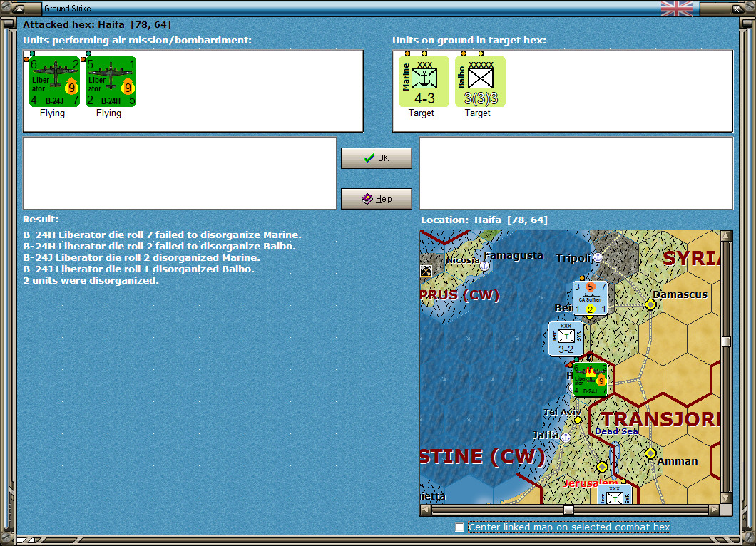This screenshot has height=546, width=756.
Task: Click the city marker southwest of Amman
Action: coord(602,467)
